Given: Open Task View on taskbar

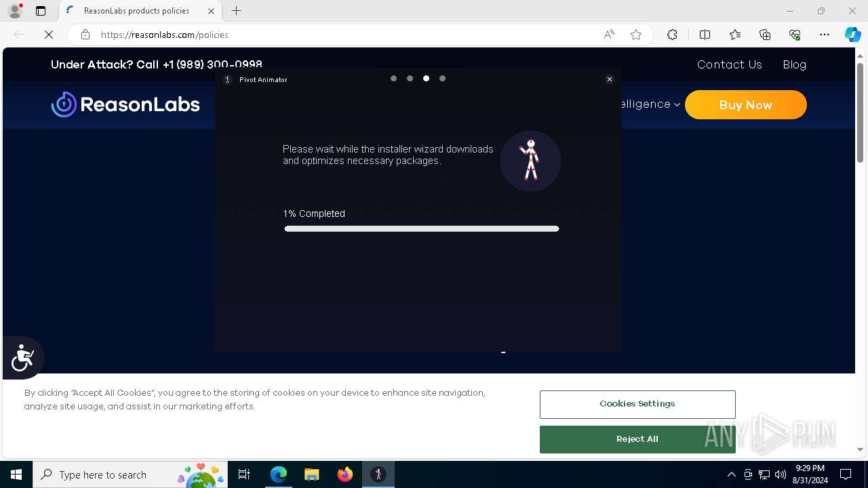Looking at the screenshot, I should (x=244, y=475).
